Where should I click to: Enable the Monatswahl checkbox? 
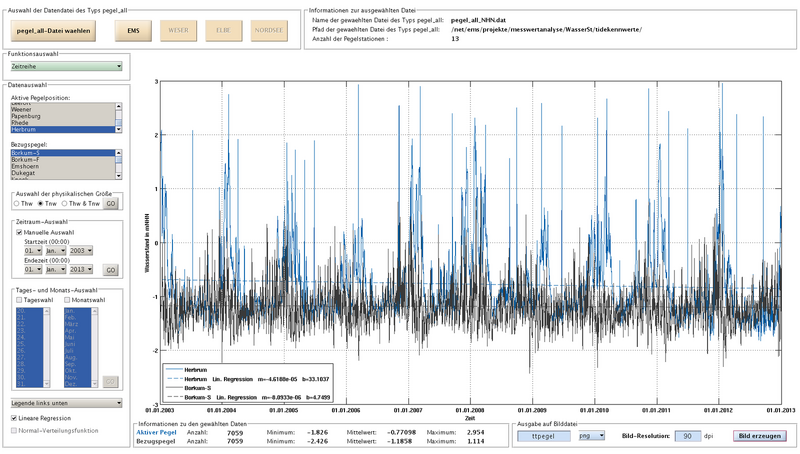[x=67, y=300]
